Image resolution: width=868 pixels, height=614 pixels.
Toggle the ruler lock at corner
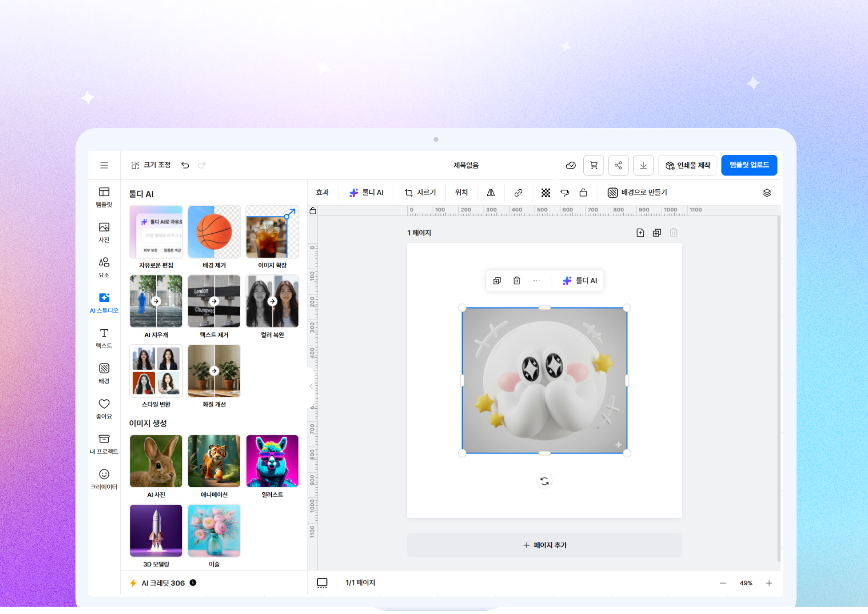pos(313,211)
